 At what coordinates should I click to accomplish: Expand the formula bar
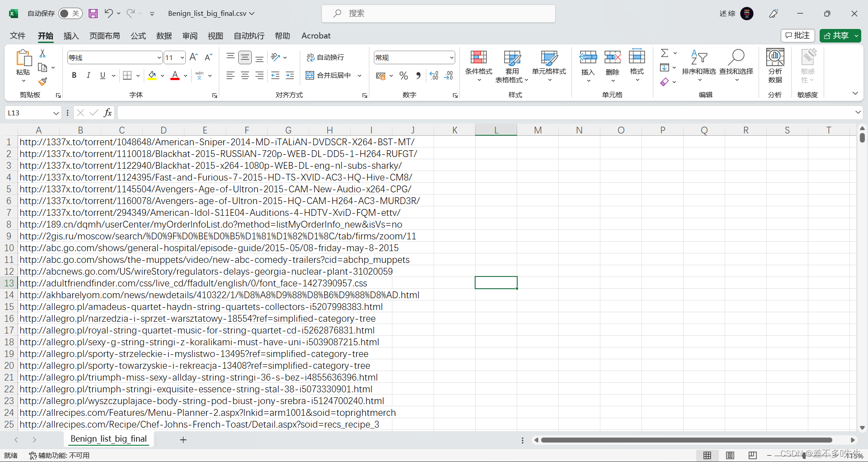[x=858, y=112]
